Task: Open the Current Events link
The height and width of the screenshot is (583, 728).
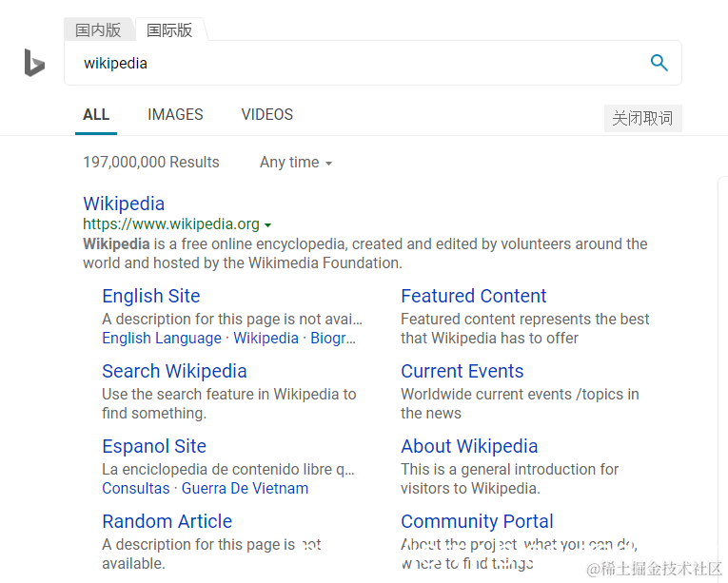Action: click(462, 371)
